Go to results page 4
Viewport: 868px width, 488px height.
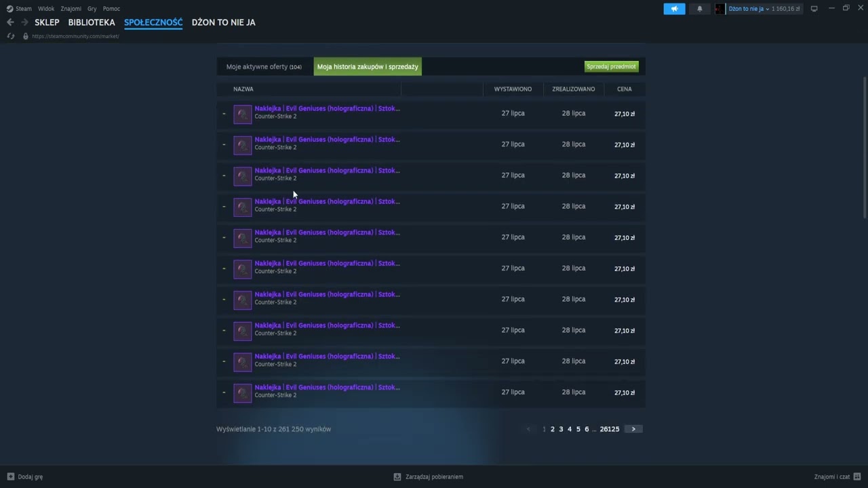pos(570,429)
